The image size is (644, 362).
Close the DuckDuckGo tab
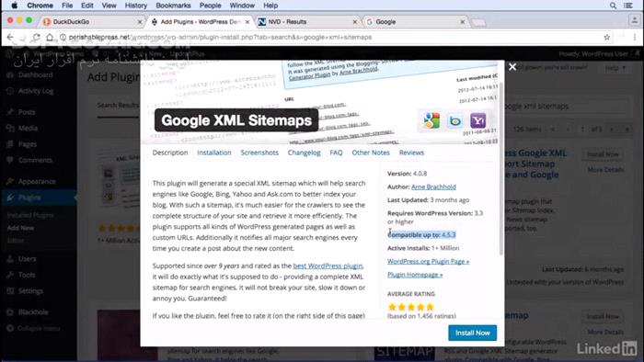click(x=140, y=22)
